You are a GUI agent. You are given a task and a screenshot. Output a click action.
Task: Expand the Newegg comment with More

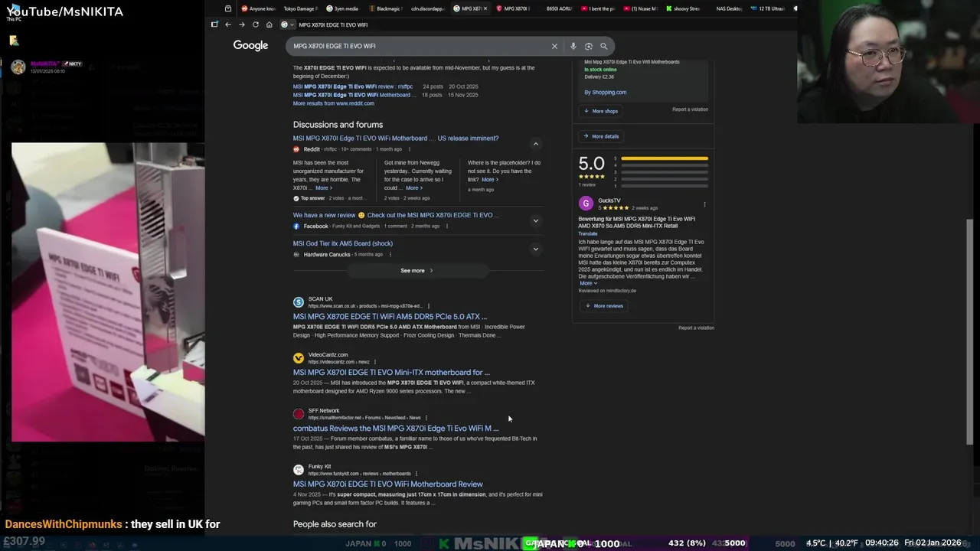pyautogui.click(x=413, y=187)
